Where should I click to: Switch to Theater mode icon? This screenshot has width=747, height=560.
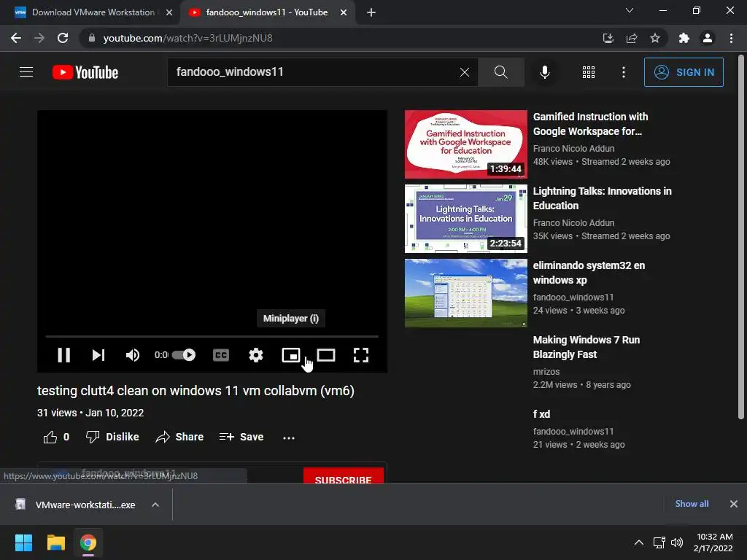click(x=326, y=355)
